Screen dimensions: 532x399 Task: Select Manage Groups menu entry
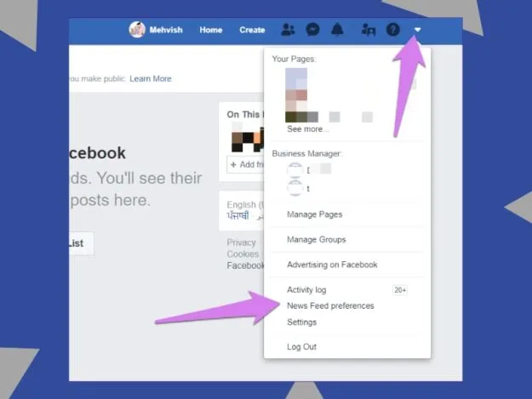(x=316, y=240)
